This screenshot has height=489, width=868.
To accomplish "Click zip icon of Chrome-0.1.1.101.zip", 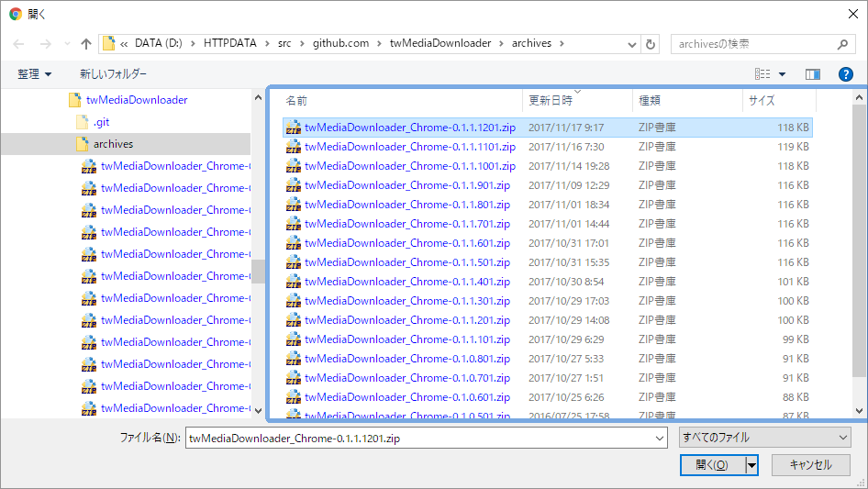I will pos(294,339).
